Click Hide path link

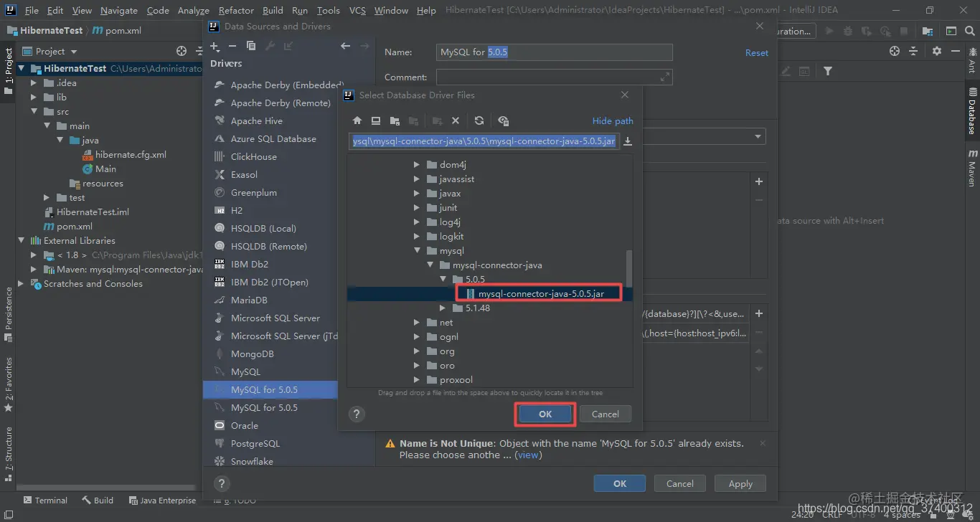[613, 121]
